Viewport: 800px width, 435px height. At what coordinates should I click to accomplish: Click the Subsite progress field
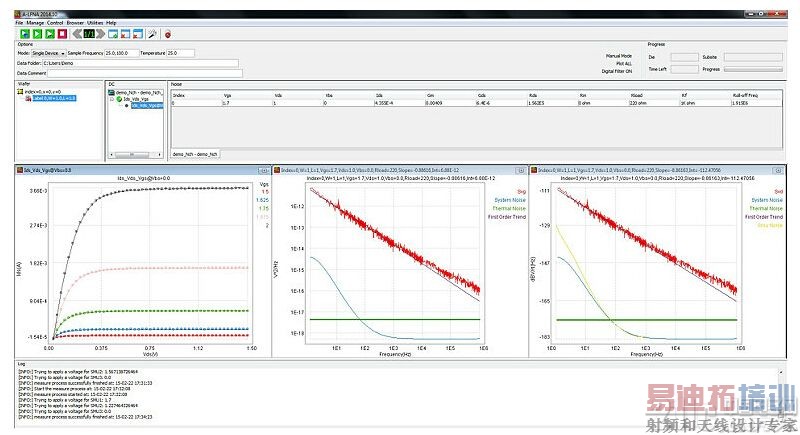click(753, 57)
